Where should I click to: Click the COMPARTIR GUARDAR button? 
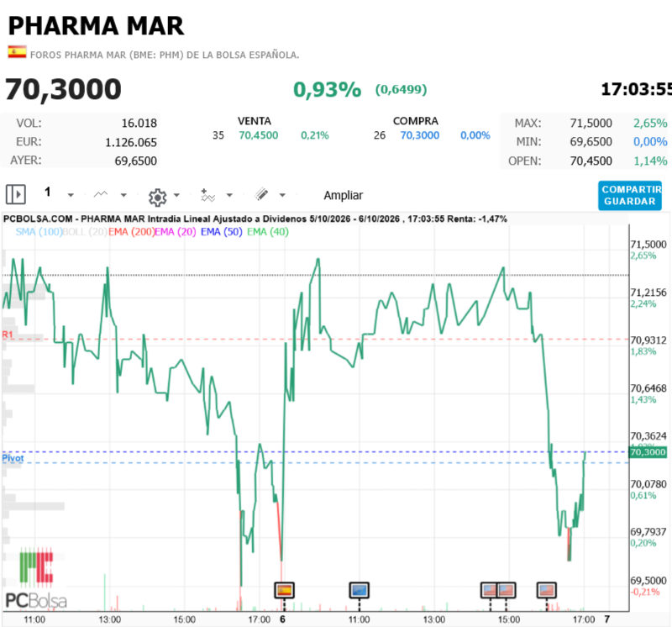tap(630, 196)
